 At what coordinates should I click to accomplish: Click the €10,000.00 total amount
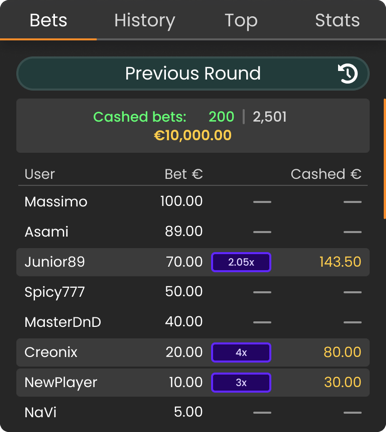[x=193, y=135]
